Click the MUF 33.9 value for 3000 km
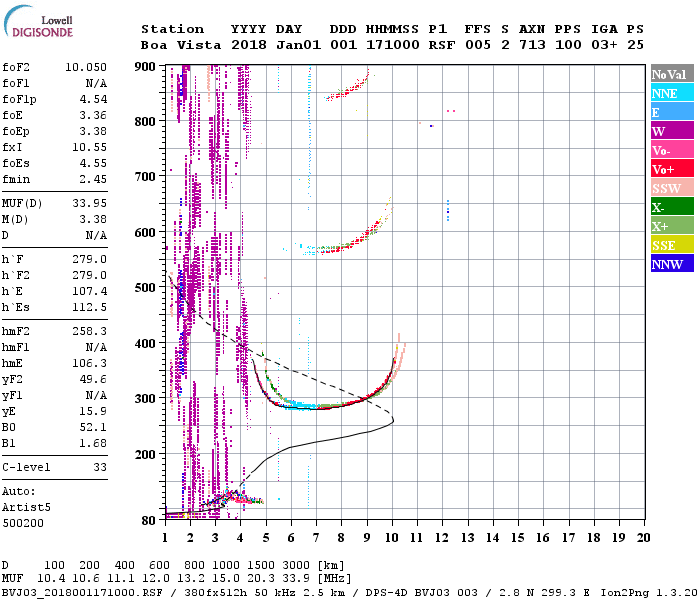 296,579
